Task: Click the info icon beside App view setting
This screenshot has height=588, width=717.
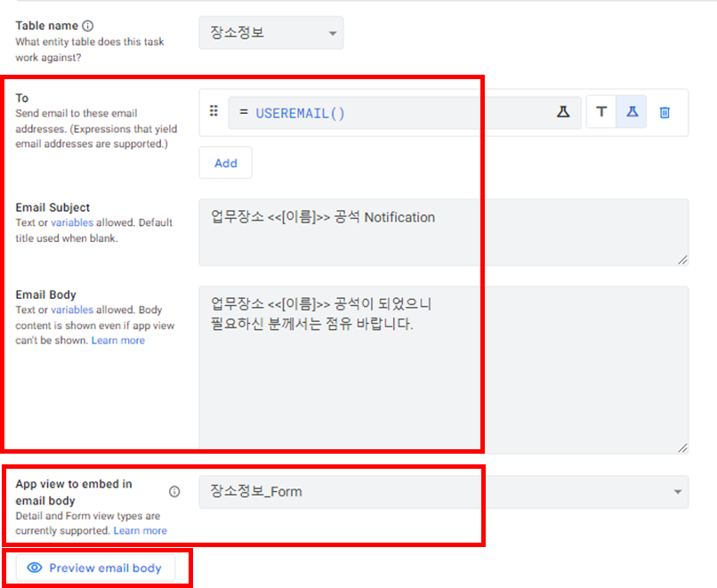Action: [x=174, y=490]
